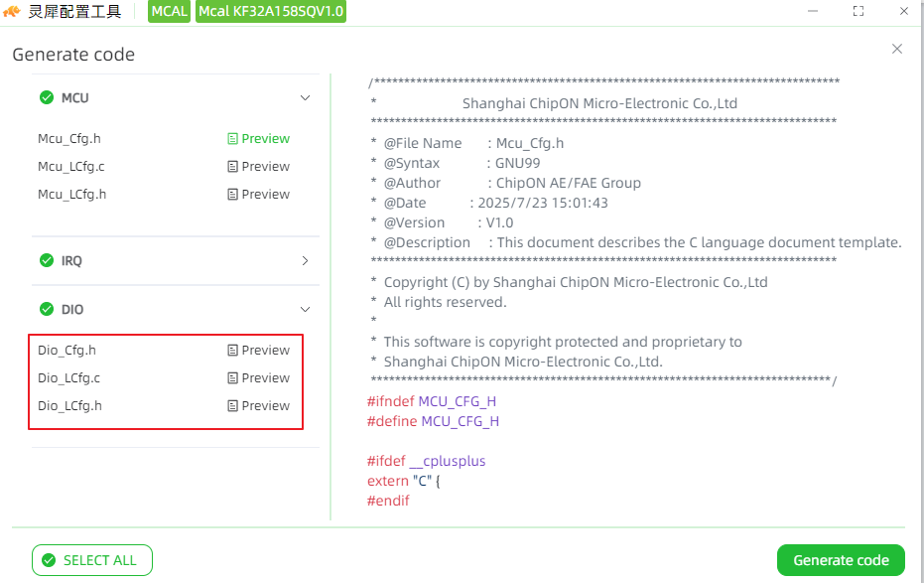Click the @Date comment line
The image size is (924, 583).
489,203
